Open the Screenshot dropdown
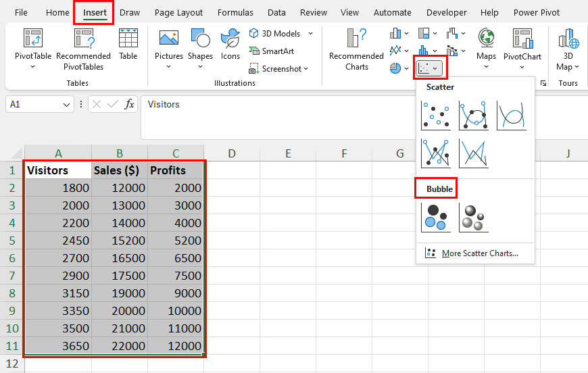The image size is (588, 373). (x=278, y=69)
